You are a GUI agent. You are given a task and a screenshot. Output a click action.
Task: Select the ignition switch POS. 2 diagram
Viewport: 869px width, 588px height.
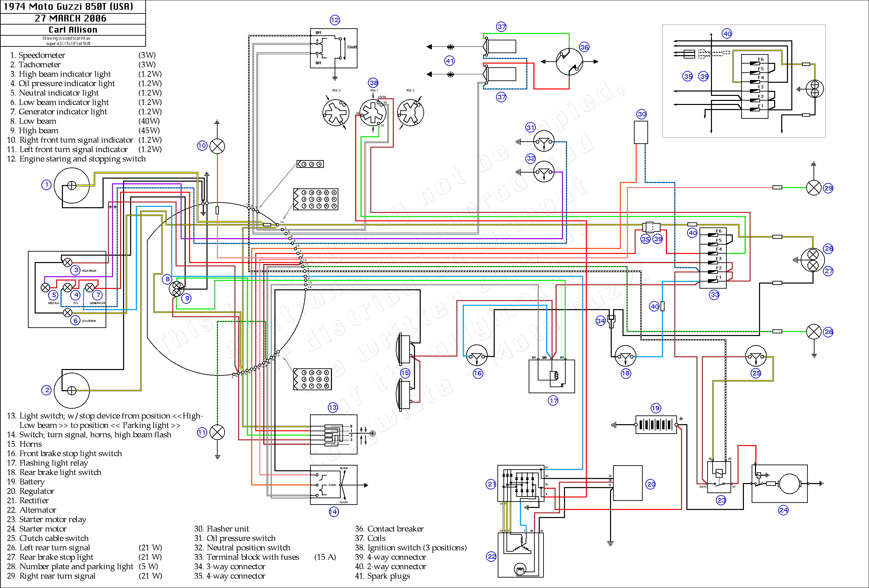point(410,113)
